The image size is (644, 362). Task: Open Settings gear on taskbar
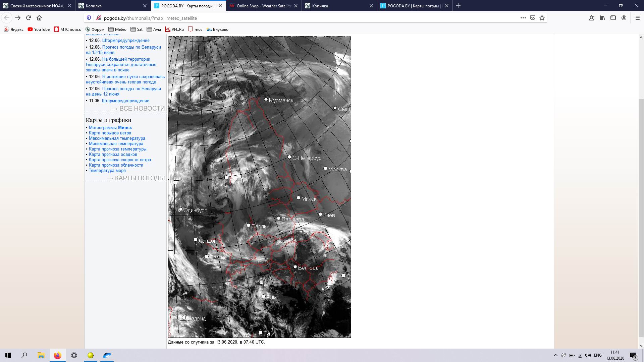tap(74, 355)
